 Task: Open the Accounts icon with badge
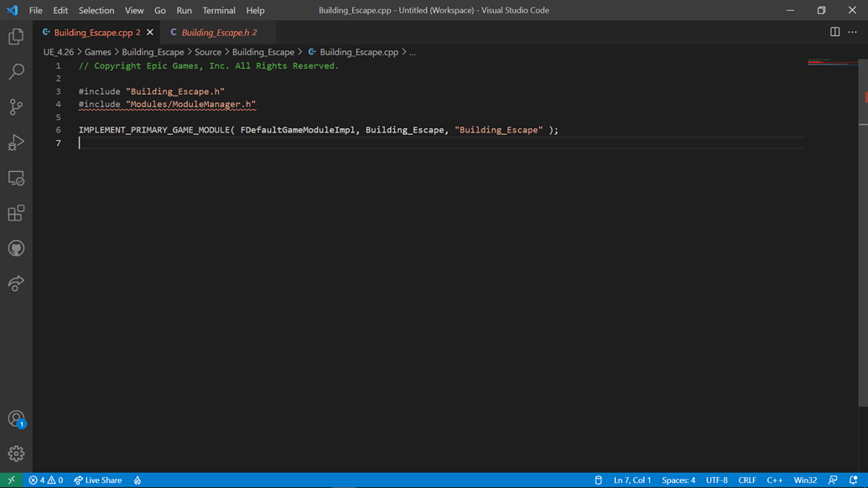click(16, 418)
